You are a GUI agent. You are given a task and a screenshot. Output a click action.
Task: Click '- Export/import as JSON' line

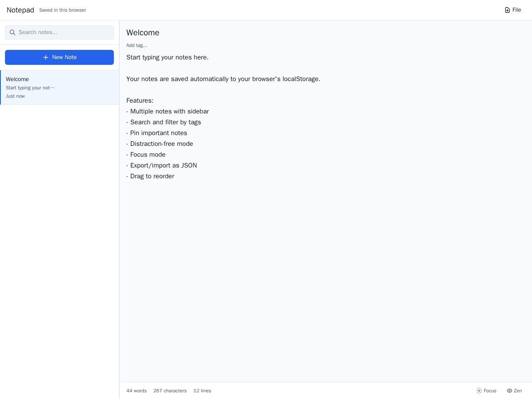point(162,165)
